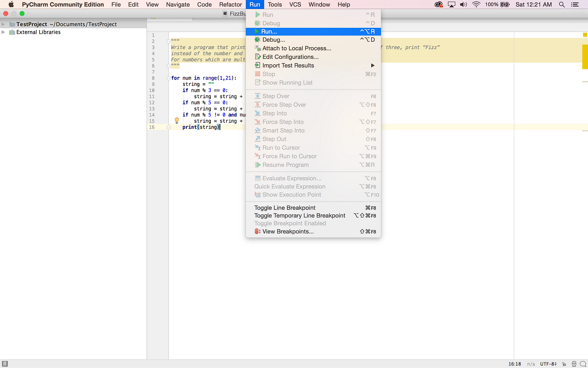Click the menu bar clock Sat 12:21 AM
Image resolution: width=588 pixels, height=368 pixels.
click(x=533, y=4)
